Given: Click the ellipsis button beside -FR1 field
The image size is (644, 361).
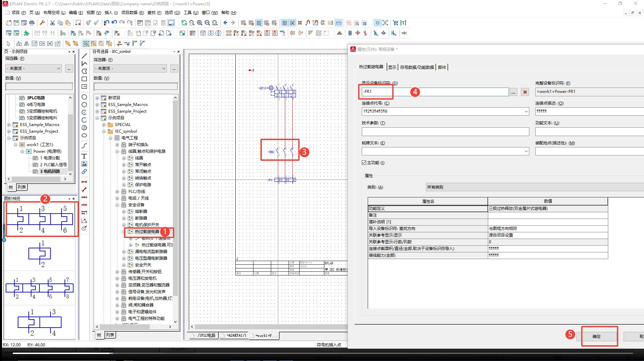Looking at the screenshot, I should (x=513, y=92).
